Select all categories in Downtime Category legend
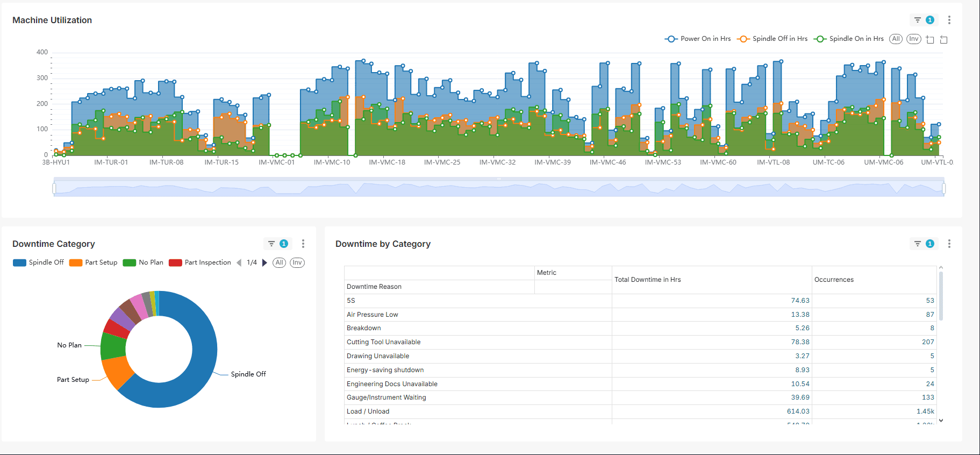The width and height of the screenshot is (980, 455). point(279,262)
